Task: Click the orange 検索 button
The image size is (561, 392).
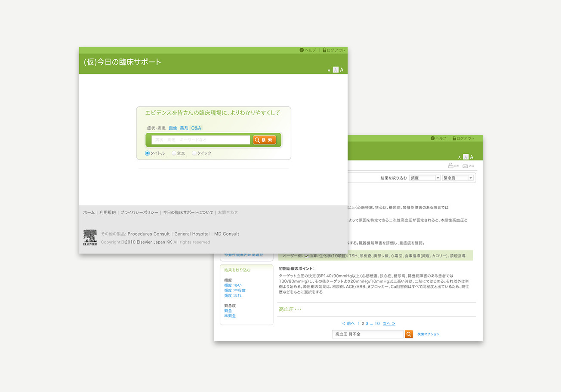Action: point(264,140)
